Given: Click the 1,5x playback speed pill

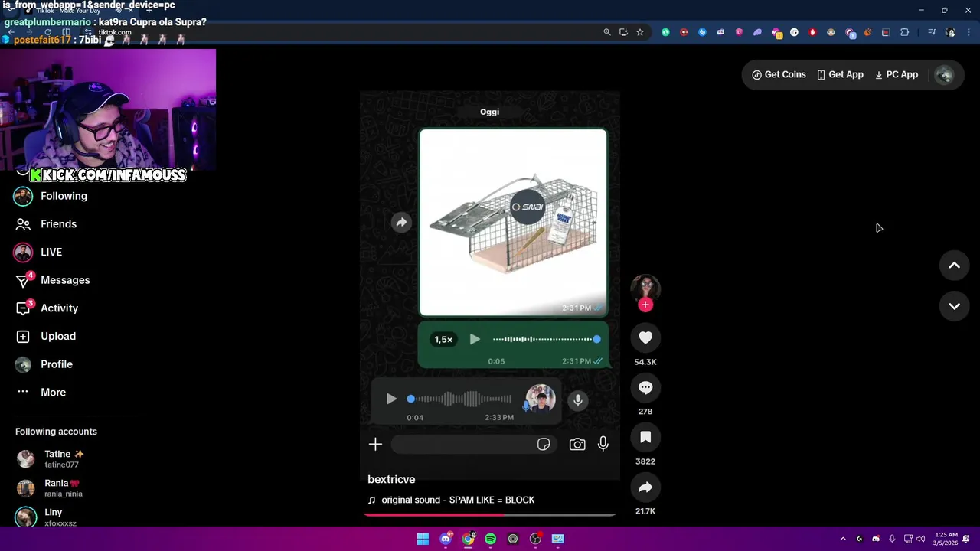Looking at the screenshot, I should click(x=443, y=339).
